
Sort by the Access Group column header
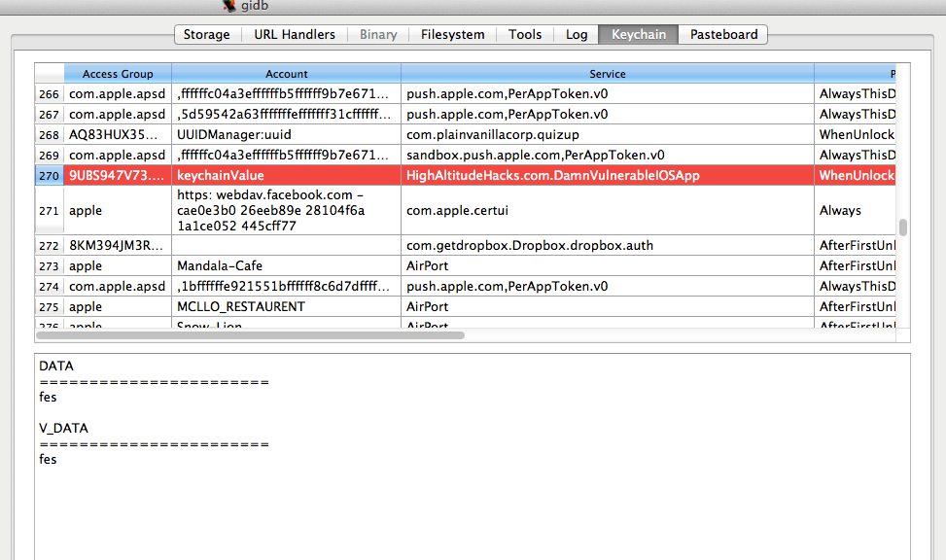(x=118, y=74)
